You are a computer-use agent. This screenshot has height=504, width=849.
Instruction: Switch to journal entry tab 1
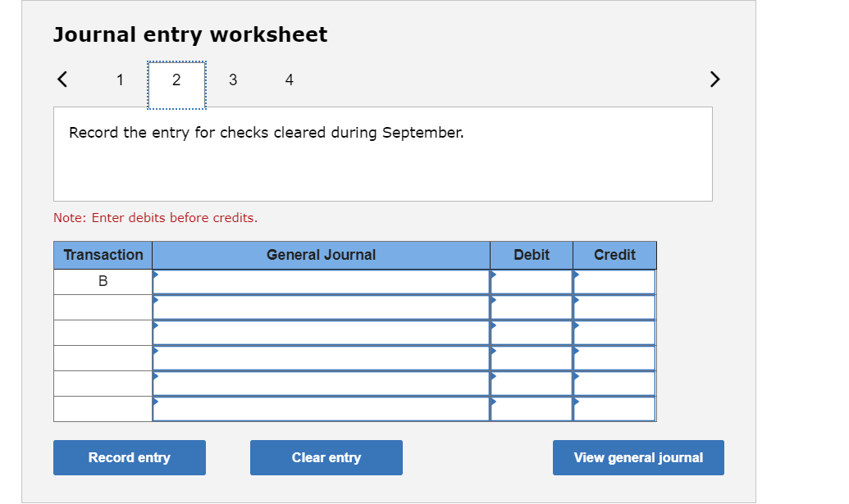(120, 80)
